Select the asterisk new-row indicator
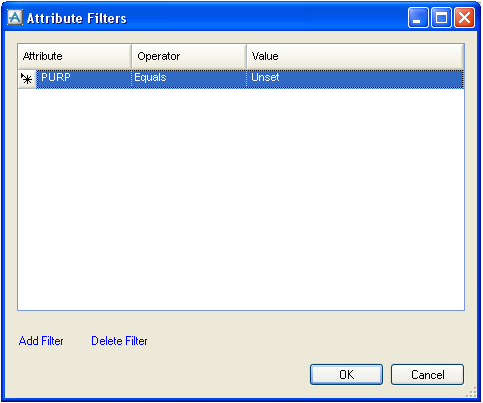This screenshot has height=403, width=483. click(27, 79)
